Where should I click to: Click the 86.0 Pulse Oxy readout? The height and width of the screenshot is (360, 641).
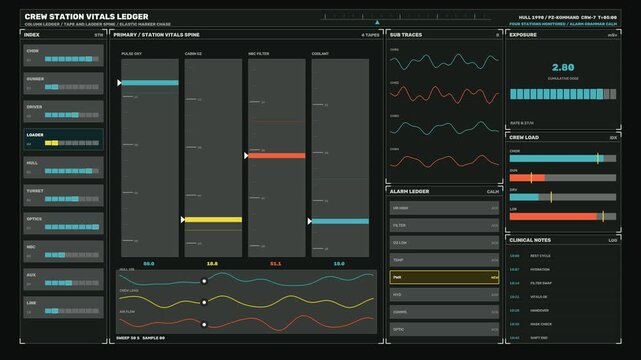click(149, 264)
